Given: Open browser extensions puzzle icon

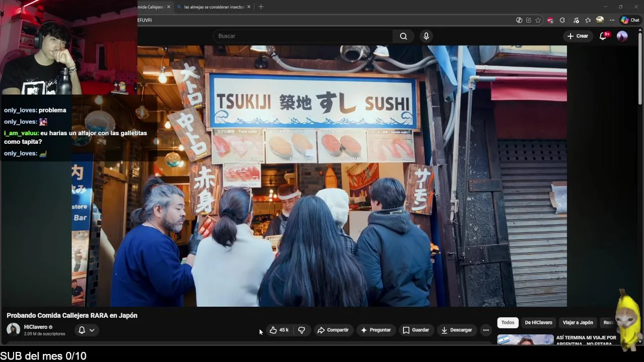Looking at the screenshot, I should pyautogui.click(x=562, y=20).
